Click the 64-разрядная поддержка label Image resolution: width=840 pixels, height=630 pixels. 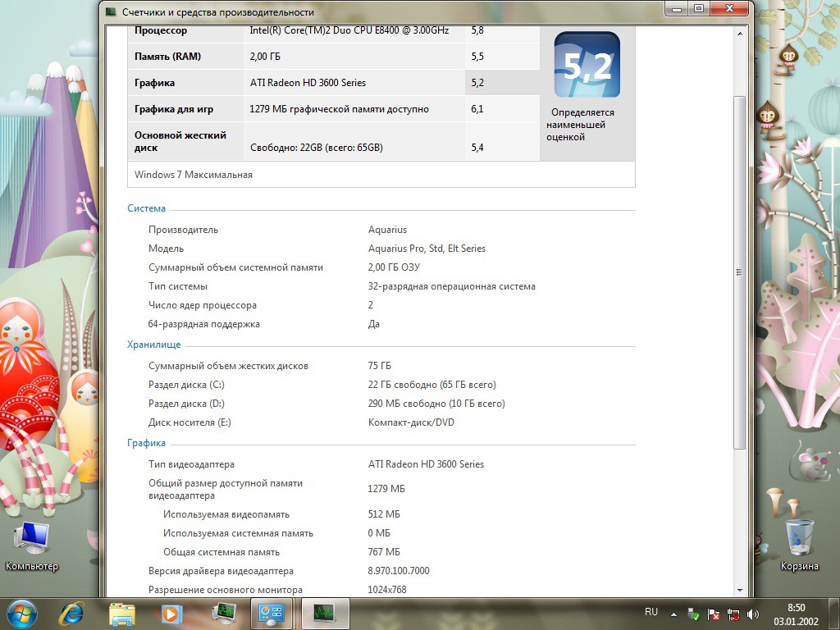pyautogui.click(x=203, y=324)
